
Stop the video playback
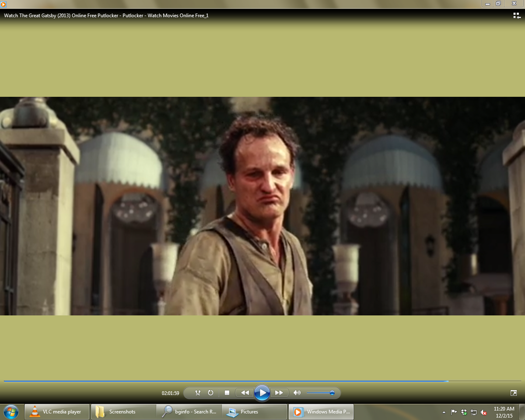(x=227, y=393)
